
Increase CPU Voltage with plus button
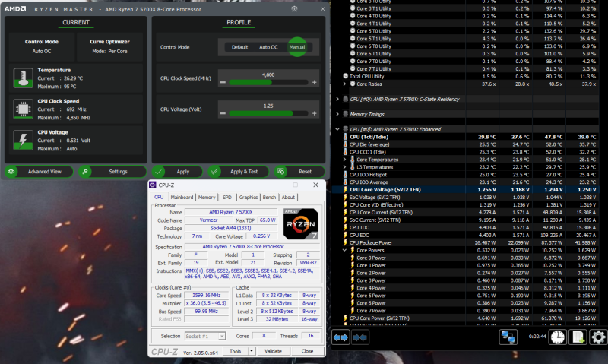314,113
